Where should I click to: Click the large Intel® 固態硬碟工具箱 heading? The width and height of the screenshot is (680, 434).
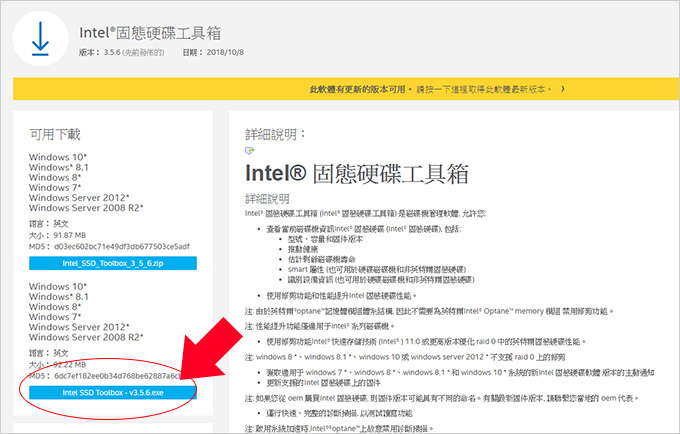coord(357,173)
